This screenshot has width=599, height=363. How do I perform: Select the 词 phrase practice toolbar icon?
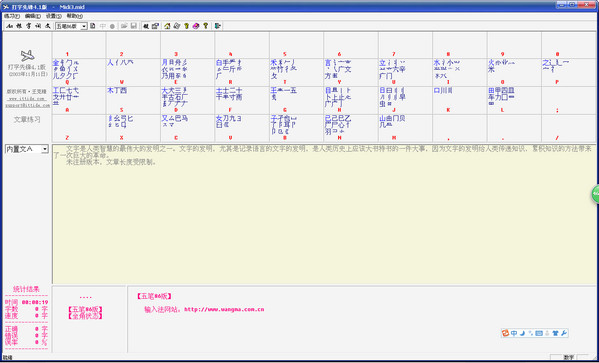(x=38, y=26)
